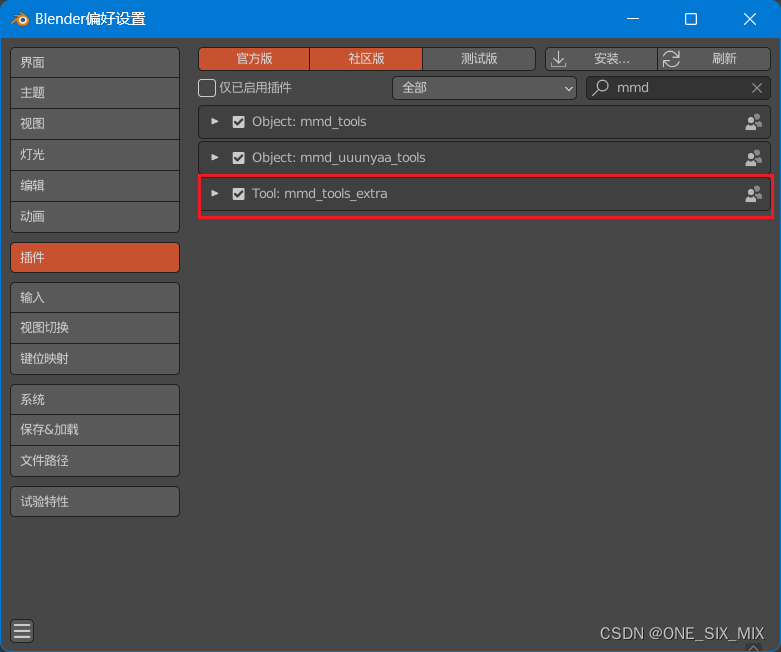Toggle the 官方版 filter
The image size is (781, 652).
pyautogui.click(x=254, y=59)
